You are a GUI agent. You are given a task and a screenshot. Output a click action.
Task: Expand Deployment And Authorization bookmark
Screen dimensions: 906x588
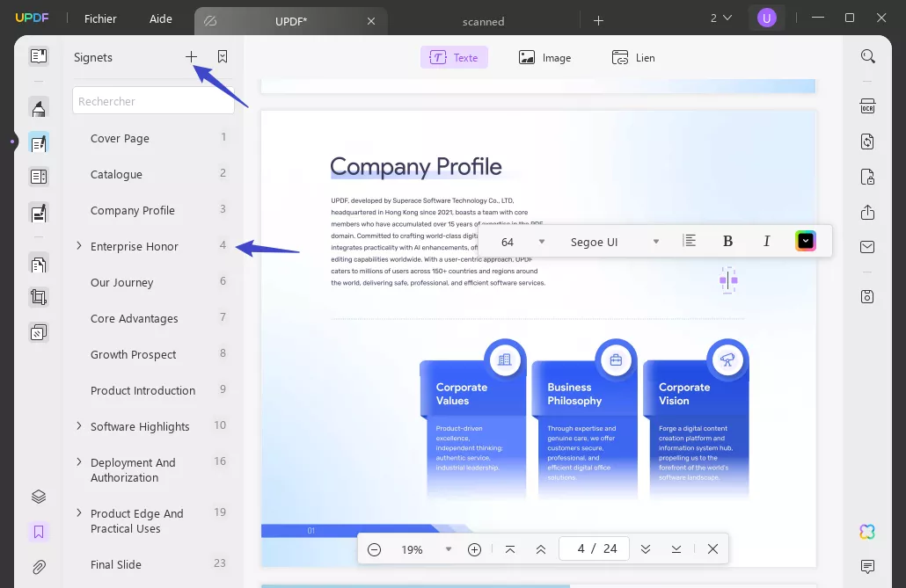(79, 462)
